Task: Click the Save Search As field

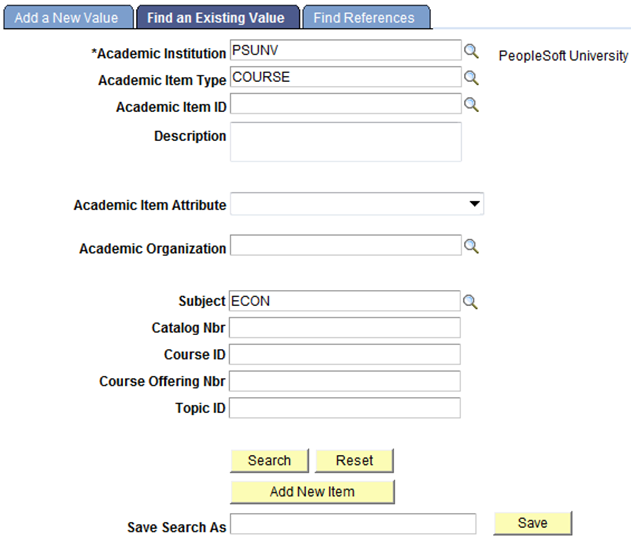Action: point(353,524)
